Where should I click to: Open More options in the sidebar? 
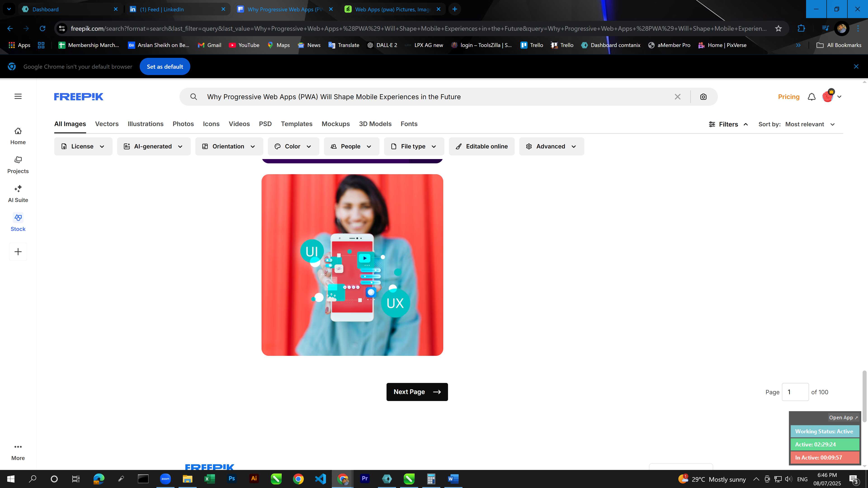point(18,452)
